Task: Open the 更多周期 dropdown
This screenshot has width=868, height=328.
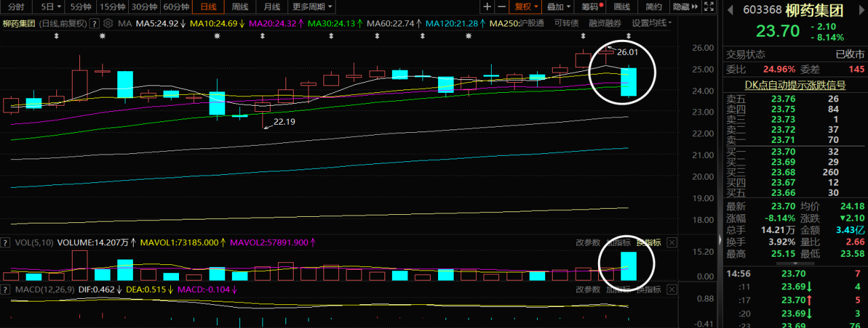Action: pos(313,7)
